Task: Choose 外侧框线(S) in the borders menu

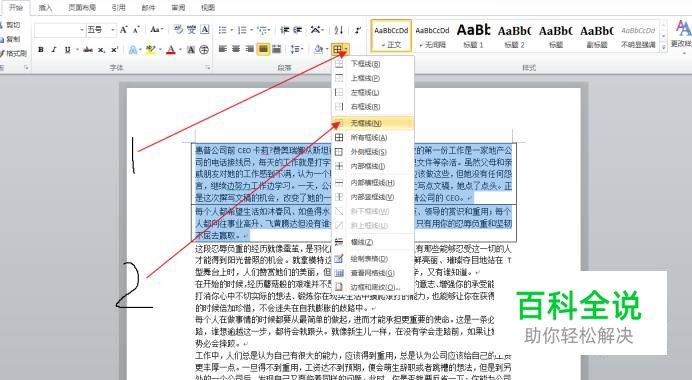Action: 373,152
